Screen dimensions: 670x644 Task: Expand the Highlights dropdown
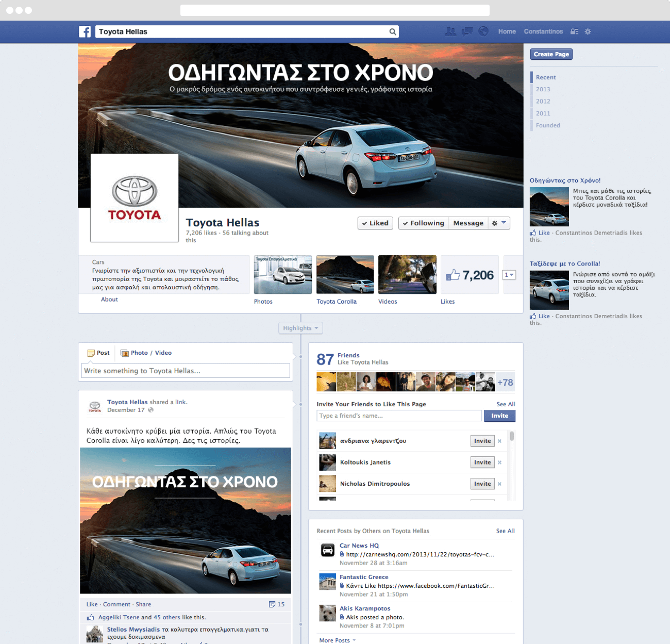coord(300,328)
